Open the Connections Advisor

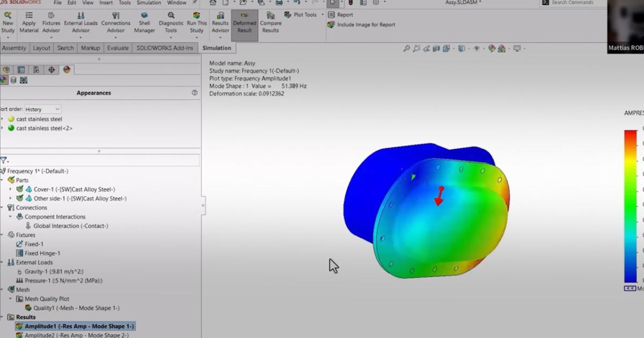(x=116, y=23)
